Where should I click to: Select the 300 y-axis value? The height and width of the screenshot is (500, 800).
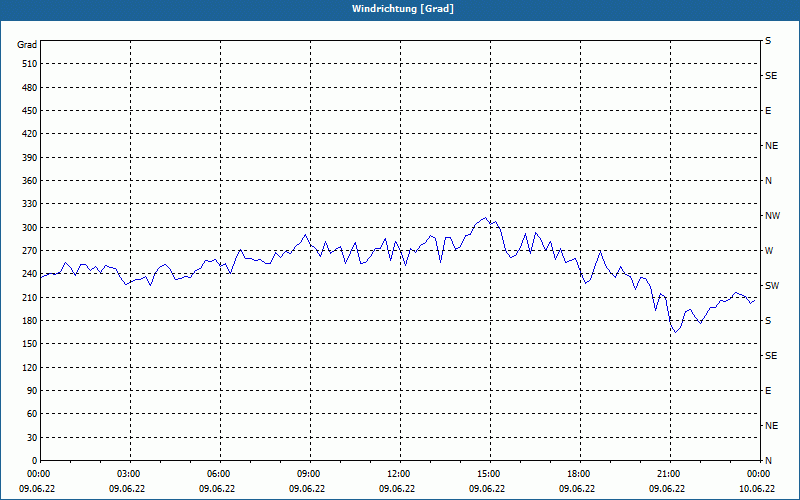[30, 228]
